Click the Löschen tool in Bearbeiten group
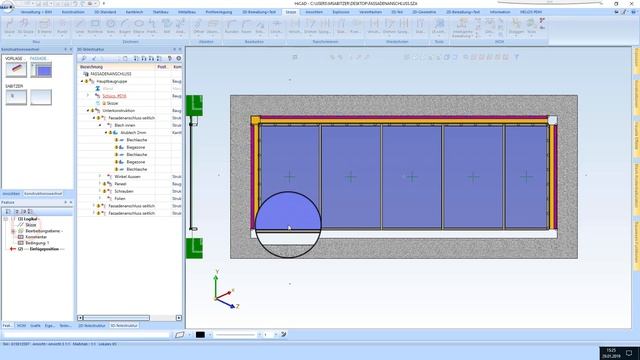 276,27
